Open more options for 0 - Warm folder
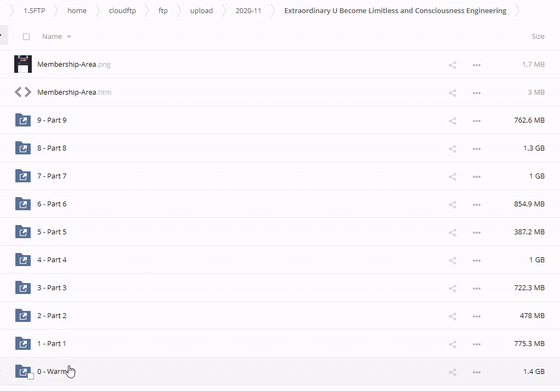 pyautogui.click(x=476, y=372)
